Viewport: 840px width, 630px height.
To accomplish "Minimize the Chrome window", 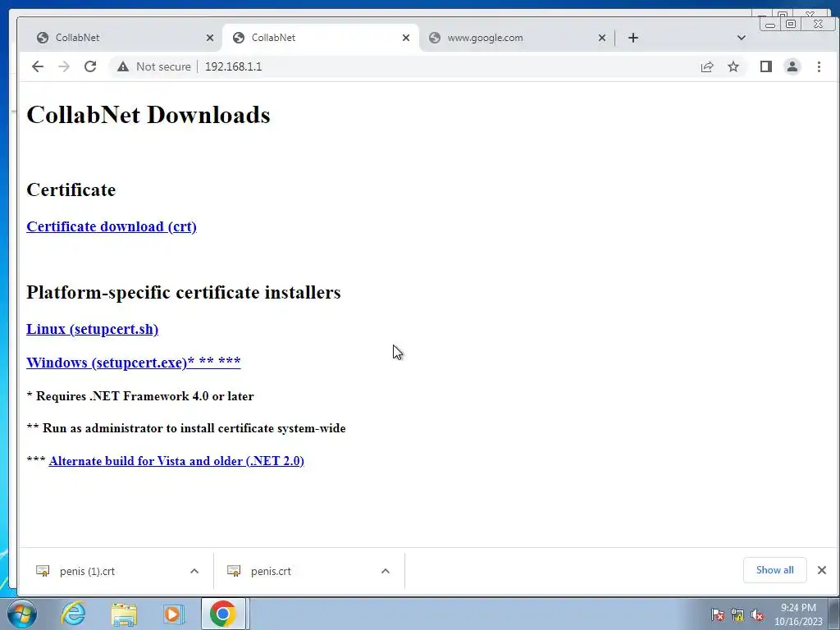I will click(769, 24).
